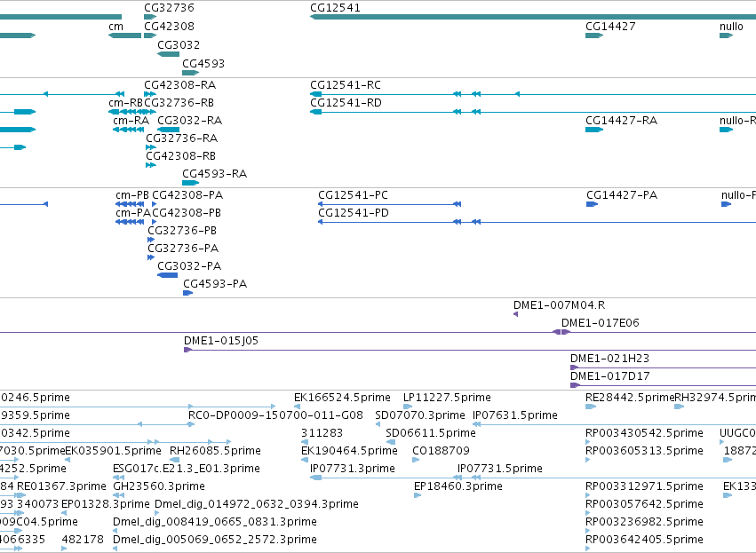Select transcript CG12541-RD

click(346, 103)
